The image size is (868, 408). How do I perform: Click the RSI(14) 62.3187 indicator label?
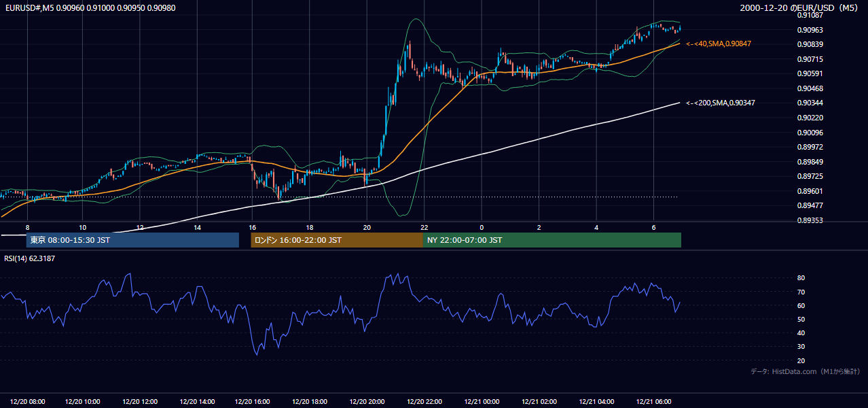[30, 258]
